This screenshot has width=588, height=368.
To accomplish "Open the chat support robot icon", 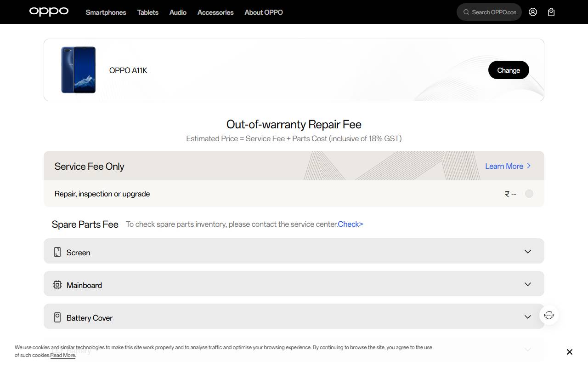I will 549,315.
